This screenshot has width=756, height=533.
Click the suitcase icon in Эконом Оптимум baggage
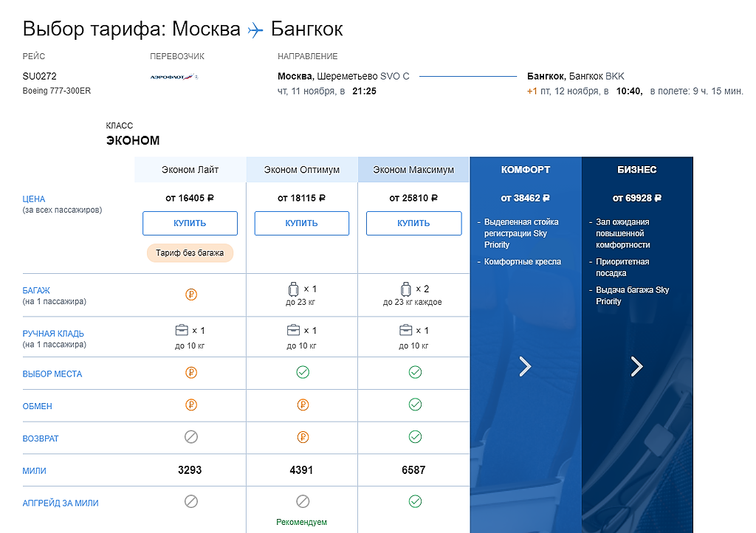(293, 289)
